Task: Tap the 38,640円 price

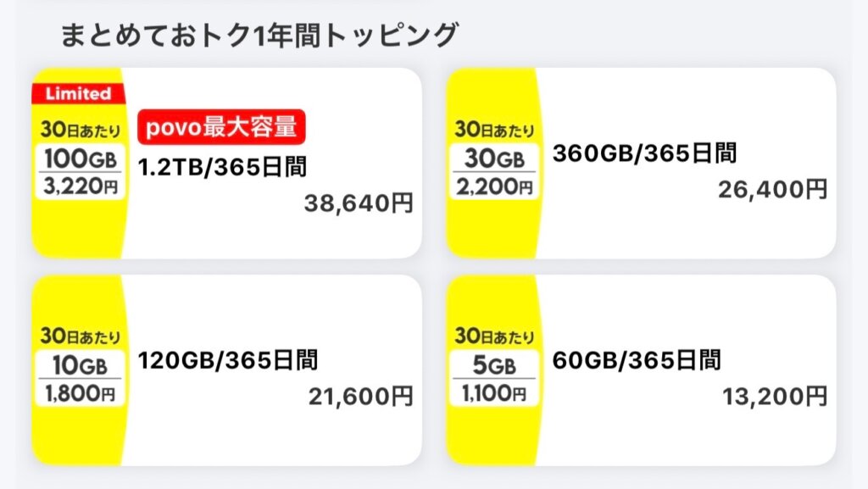Action: pyautogui.click(x=359, y=203)
